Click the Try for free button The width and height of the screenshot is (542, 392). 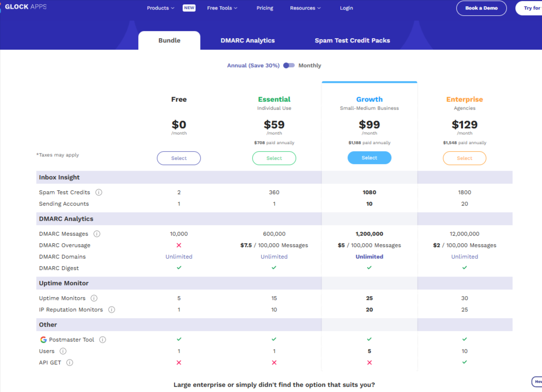point(529,8)
